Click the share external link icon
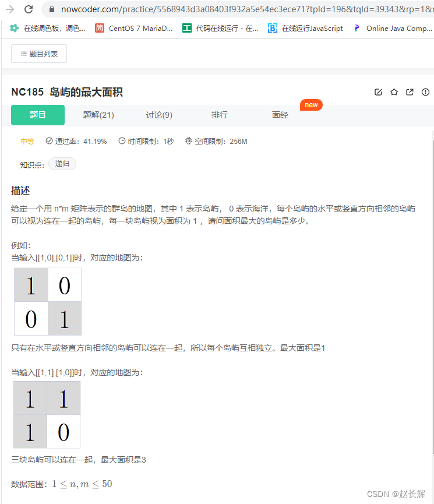 pos(410,92)
